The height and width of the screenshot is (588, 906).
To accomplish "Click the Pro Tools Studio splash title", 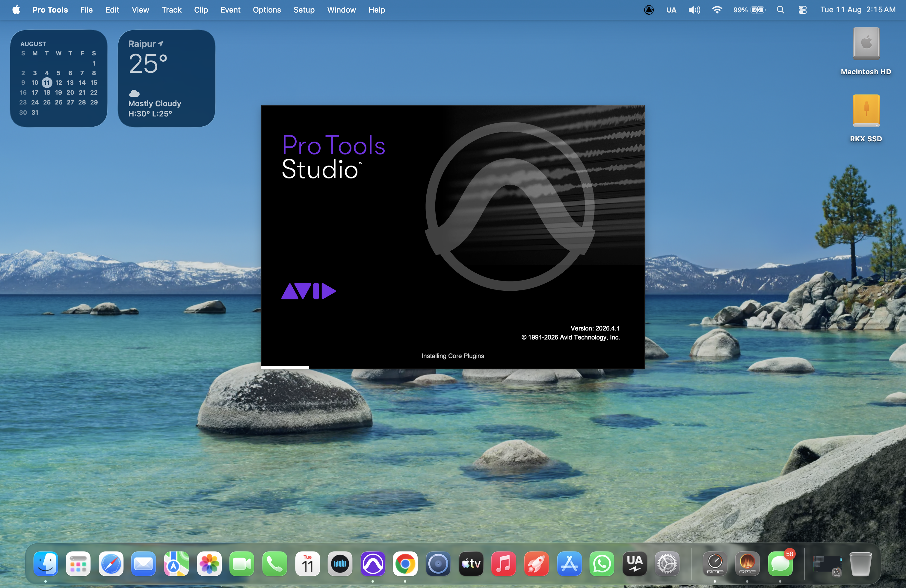I will [333, 157].
